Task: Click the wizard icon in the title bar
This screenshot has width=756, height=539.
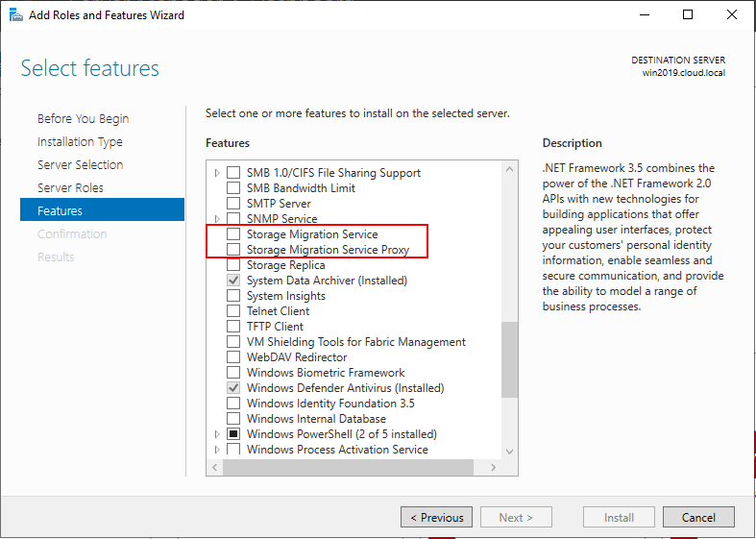Action: click(x=14, y=14)
